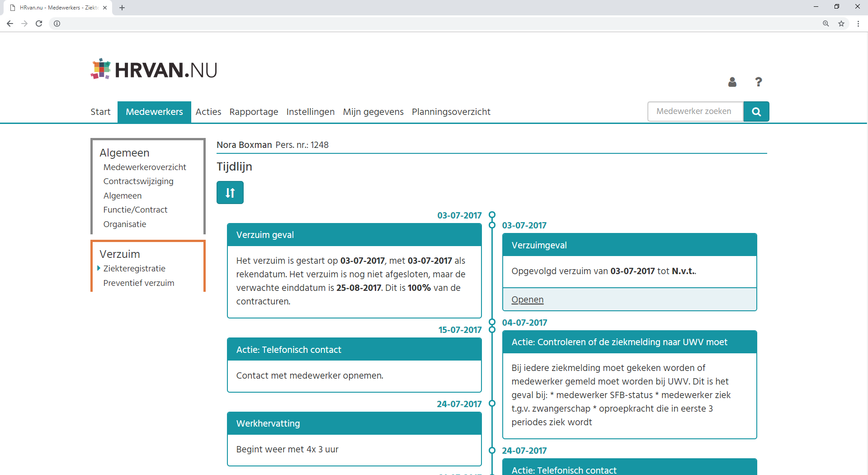This screenshot has height=475, width=868.
Task: Click the left Actie: Telefonisch contact card header
Action: [354, 349]
